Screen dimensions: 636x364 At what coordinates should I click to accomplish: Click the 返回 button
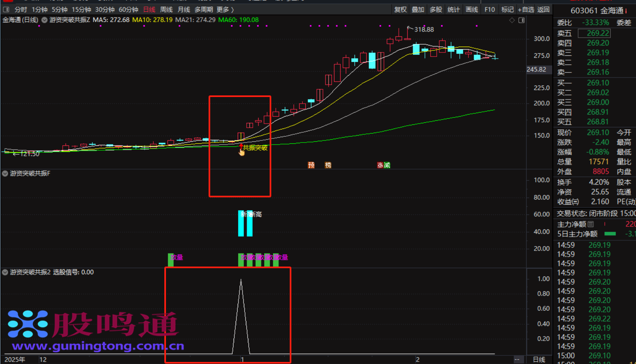(543, 9)
